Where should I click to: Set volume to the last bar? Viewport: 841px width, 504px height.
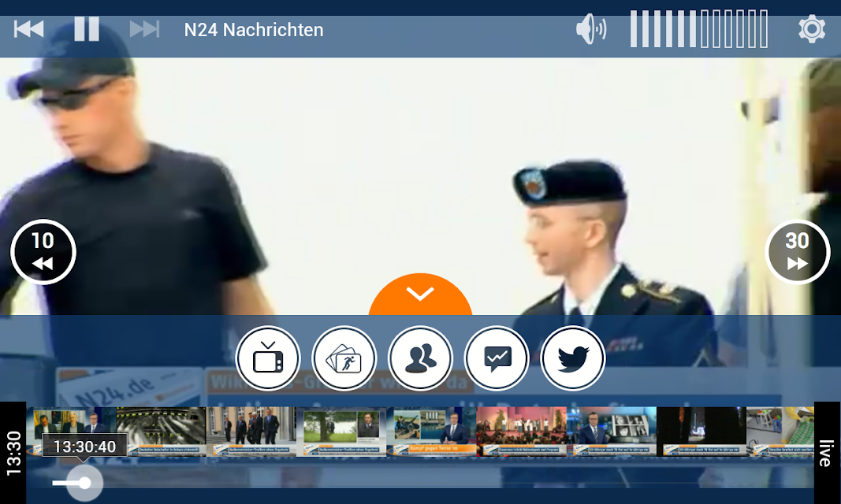[x=765, y=29]
